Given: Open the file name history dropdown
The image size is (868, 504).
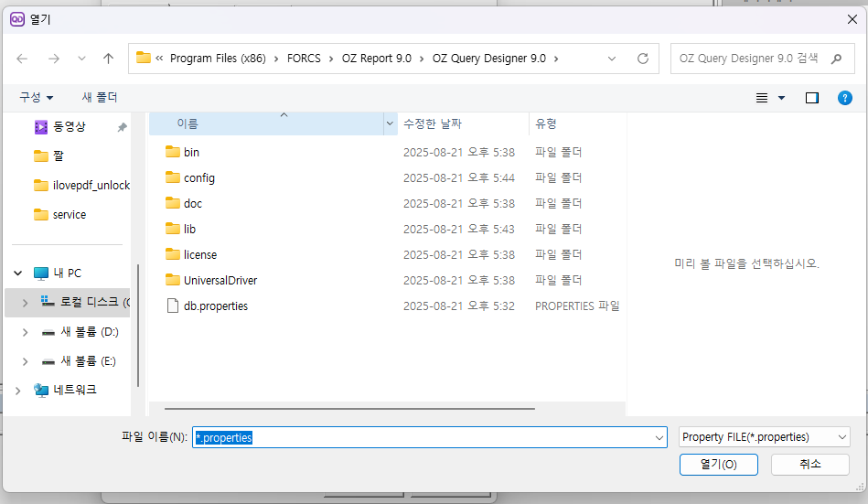Looking at the screenshot, I should (659, 437).
